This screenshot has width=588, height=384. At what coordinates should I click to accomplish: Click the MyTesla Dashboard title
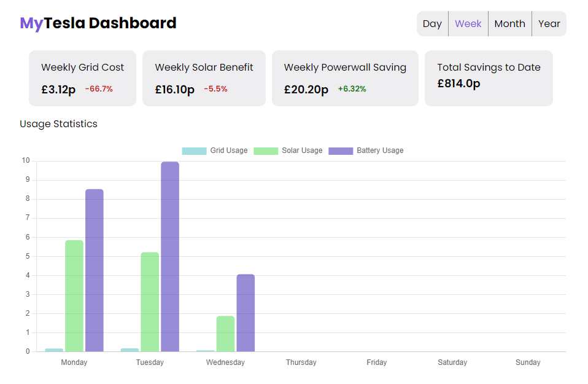pyautogui.click(x=98, y=23)
